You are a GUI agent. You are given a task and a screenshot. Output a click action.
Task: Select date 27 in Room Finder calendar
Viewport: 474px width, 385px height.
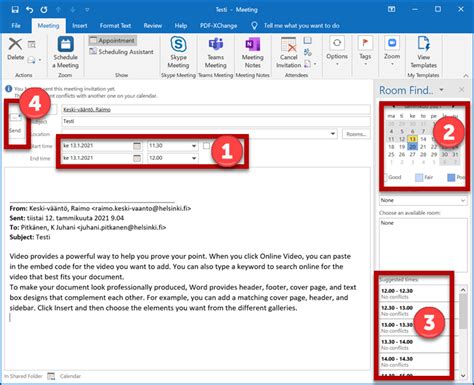tap(413, 154)
